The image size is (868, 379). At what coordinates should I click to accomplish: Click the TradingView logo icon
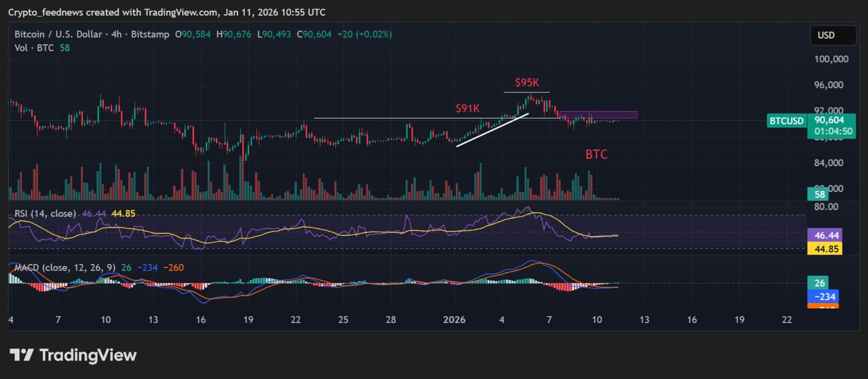coord(21,355)
